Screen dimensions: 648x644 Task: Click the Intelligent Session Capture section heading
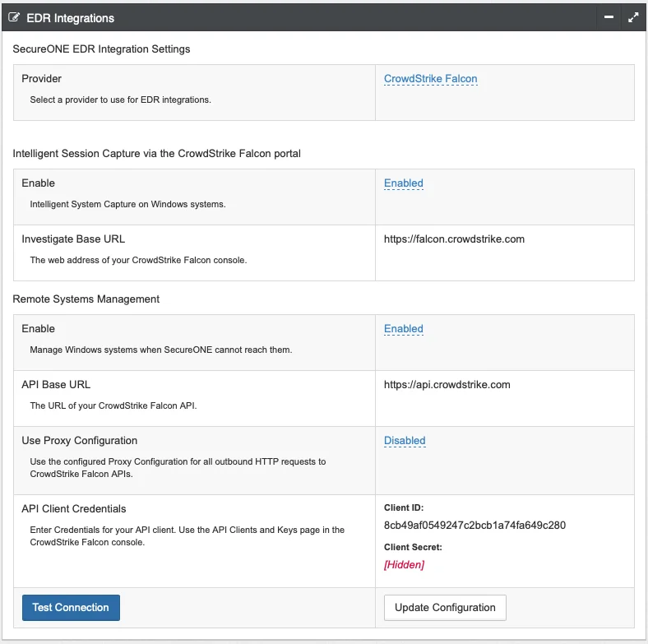click(x=156, y=153)
